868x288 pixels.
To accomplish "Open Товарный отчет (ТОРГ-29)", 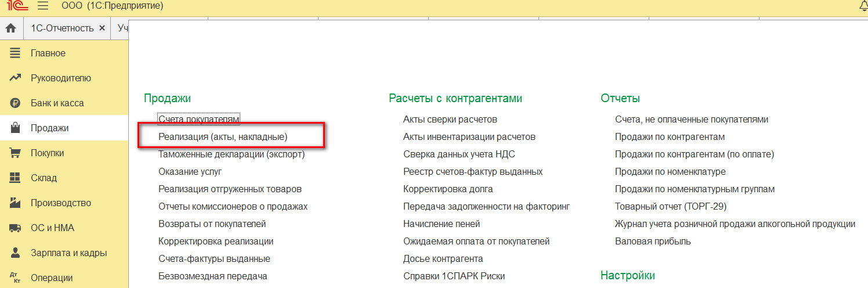I will (671, 206).
